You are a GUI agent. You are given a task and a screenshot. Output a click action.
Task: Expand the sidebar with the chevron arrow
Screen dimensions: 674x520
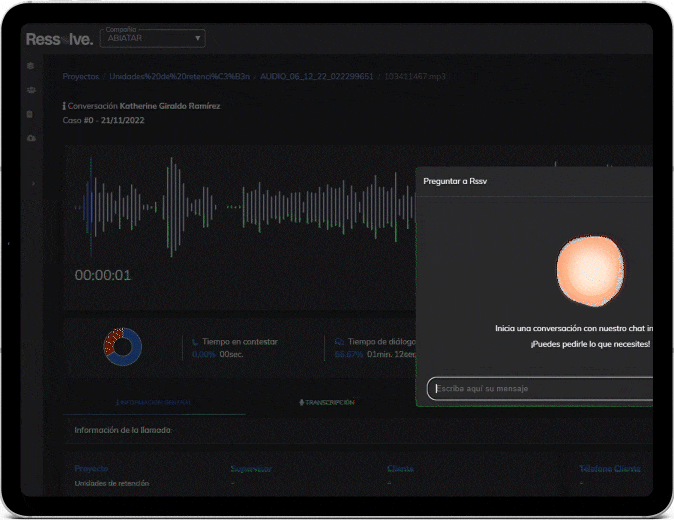[31, 184]
